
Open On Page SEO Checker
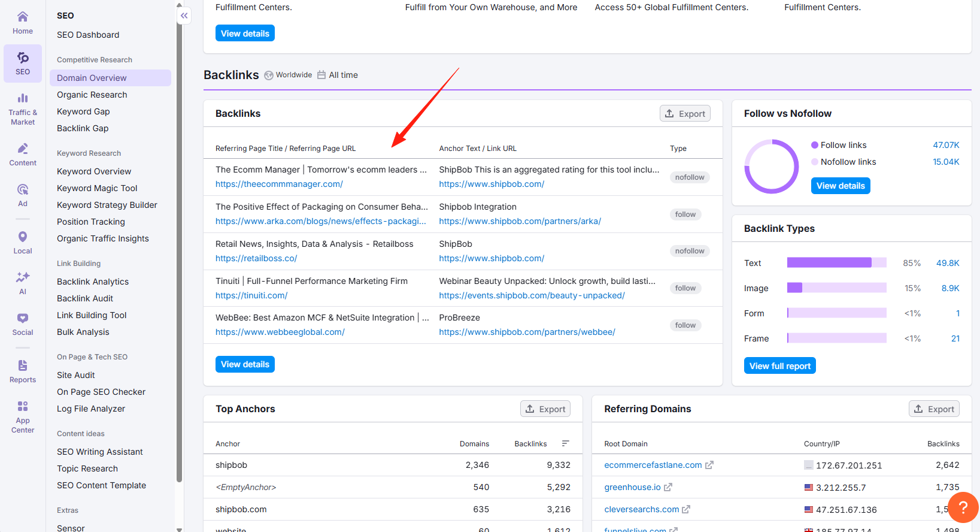(101, 392)
